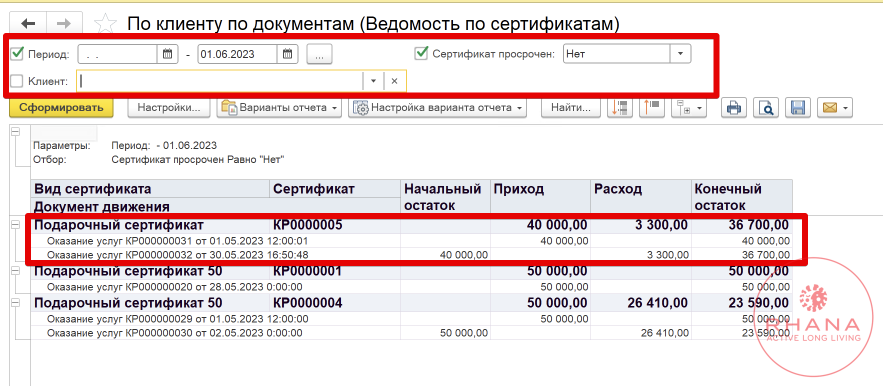The image size is (883, 386).
Task: Add the report to favorites with the star
Action: (x=105, y=23)
